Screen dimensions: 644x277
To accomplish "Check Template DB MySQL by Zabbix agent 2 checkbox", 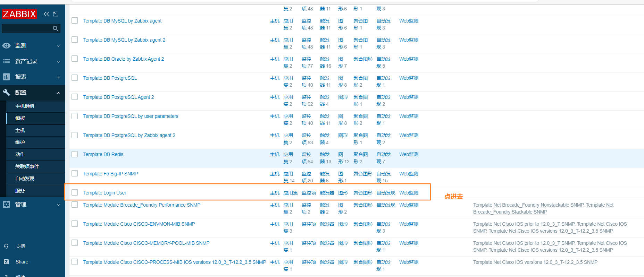I will point(75,40).
